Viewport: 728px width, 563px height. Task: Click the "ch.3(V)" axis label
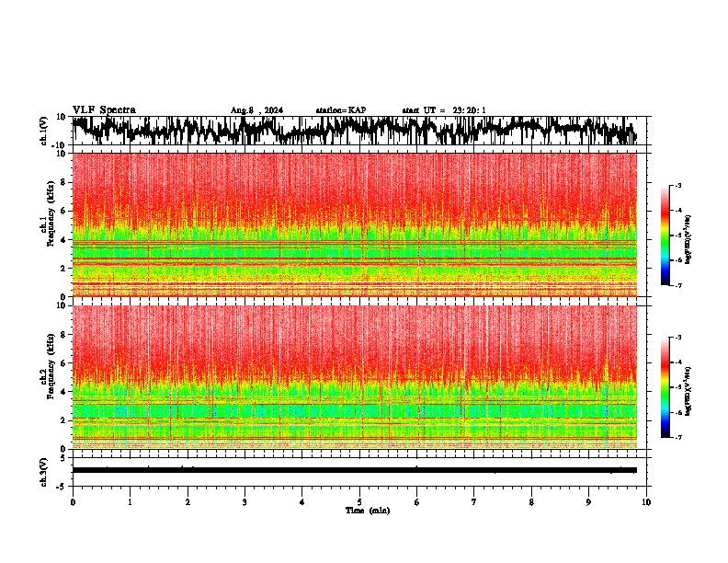(x=44, y=472)
